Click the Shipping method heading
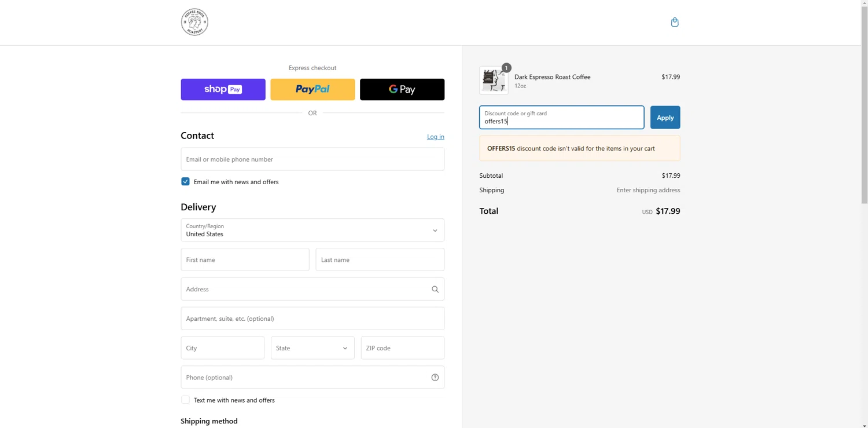 [209, 421]
